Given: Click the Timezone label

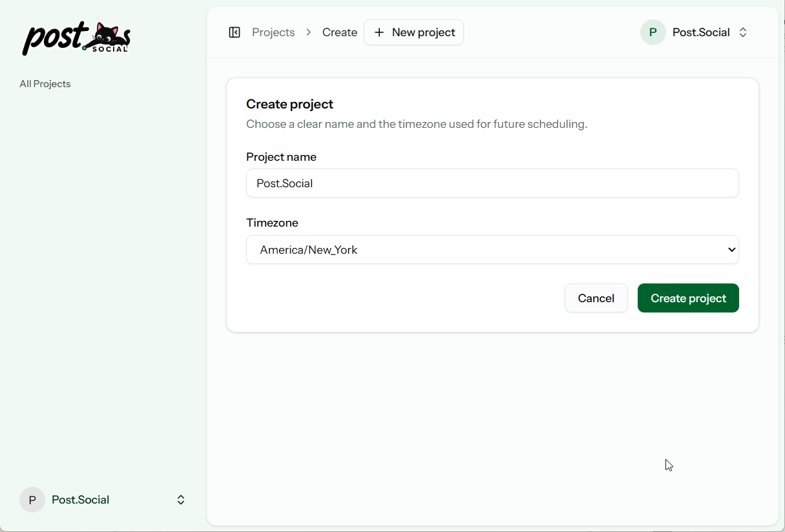Looking at the screenshot, I should [272, 223].
